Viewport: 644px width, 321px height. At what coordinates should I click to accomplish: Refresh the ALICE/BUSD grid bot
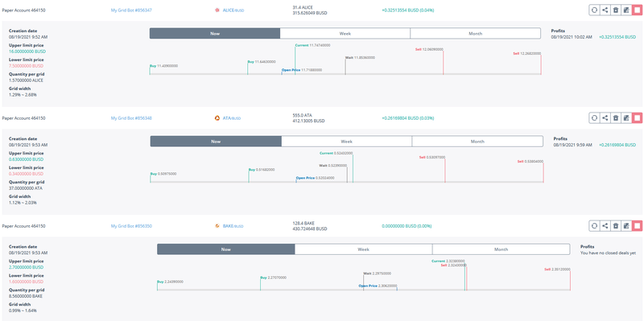click(594, 10)
